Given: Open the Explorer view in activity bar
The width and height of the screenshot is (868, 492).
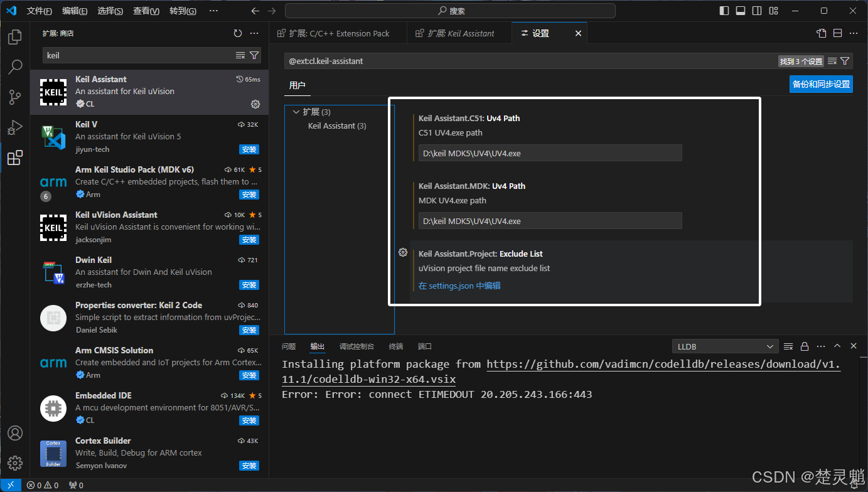Looking at the screenshot, I should click(15, 37).
